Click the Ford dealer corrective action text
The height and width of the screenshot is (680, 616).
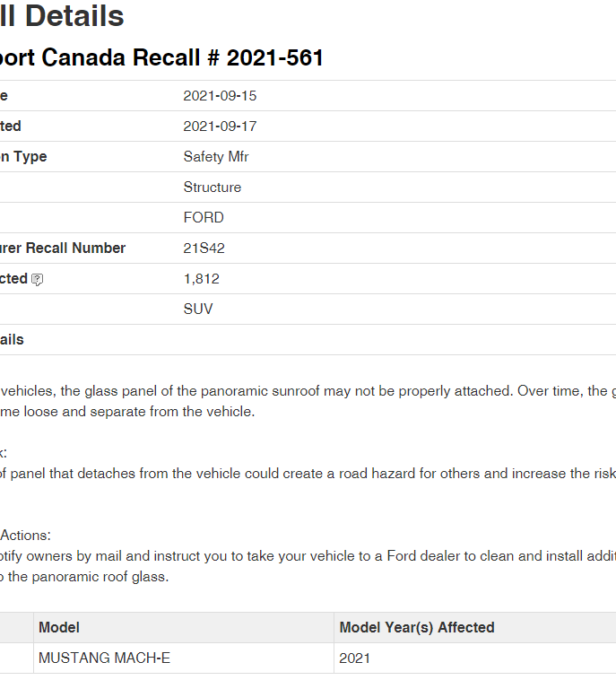(308, 566)
